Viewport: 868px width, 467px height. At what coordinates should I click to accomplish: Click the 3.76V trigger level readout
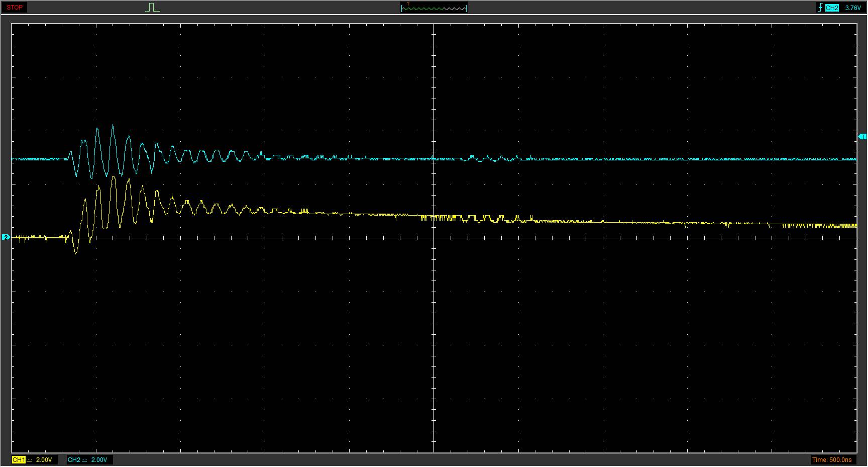(852, 8)
